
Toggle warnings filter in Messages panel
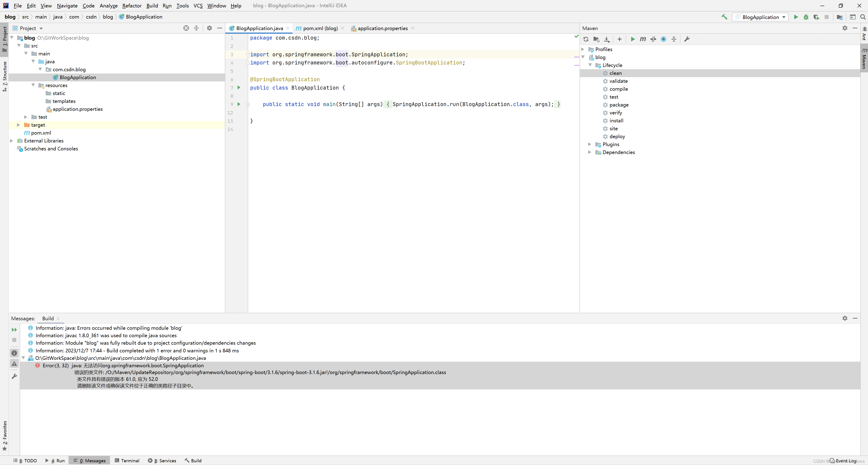point(14,364)
